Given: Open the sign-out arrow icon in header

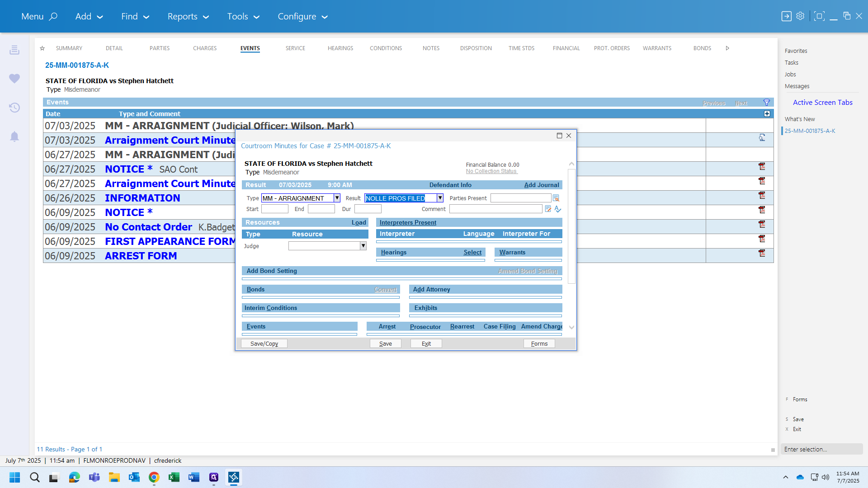Looking at the screenshot, I should (787, 16).
